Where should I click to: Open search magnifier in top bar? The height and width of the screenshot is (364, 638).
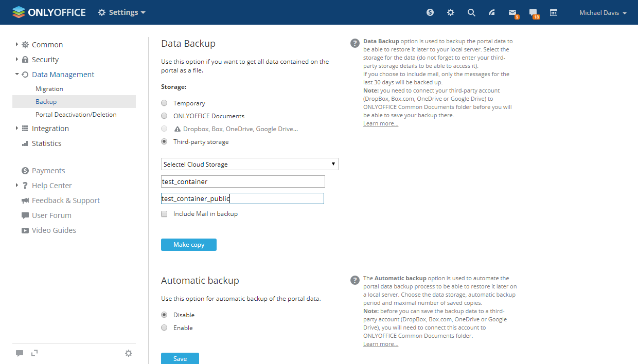click(x=471, y=12)
